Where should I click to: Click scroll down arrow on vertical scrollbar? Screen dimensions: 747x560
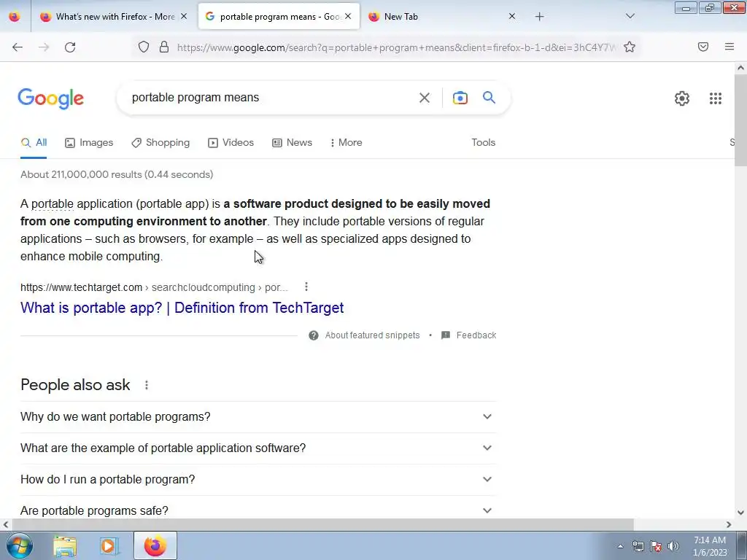(740, 513)
